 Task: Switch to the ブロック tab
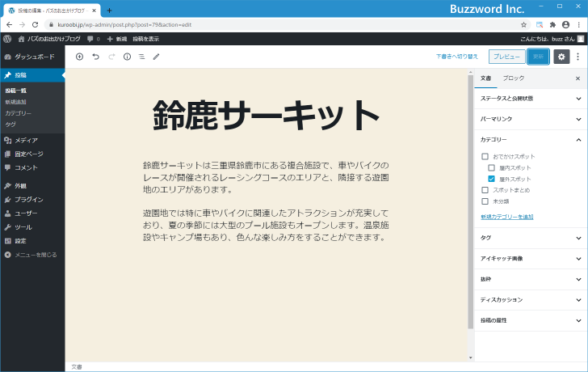tap(514, 78)
